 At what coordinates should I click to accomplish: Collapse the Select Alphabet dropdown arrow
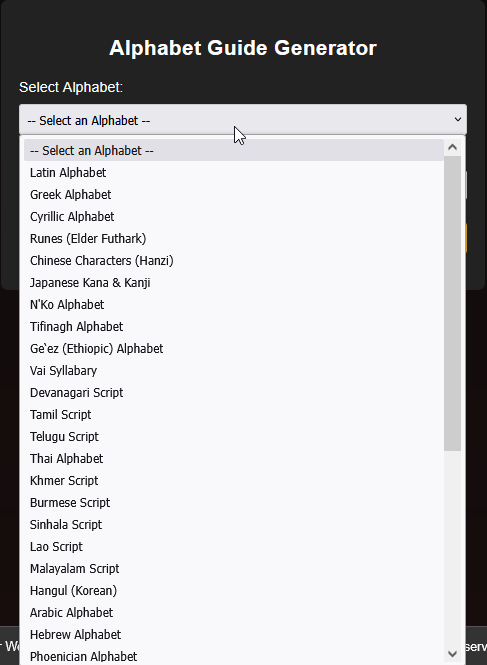(457, 120)
